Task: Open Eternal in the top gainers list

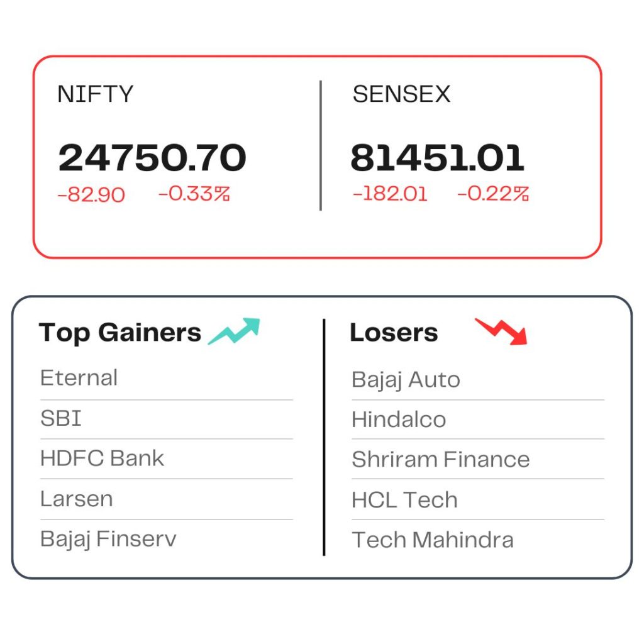Action: coord(79,378)
